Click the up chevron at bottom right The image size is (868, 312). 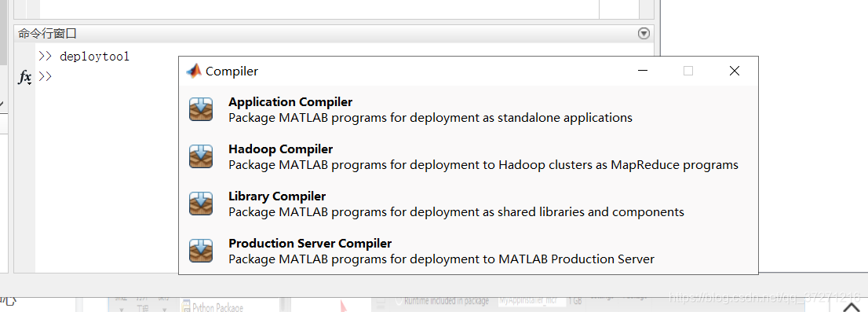(852, 307)
